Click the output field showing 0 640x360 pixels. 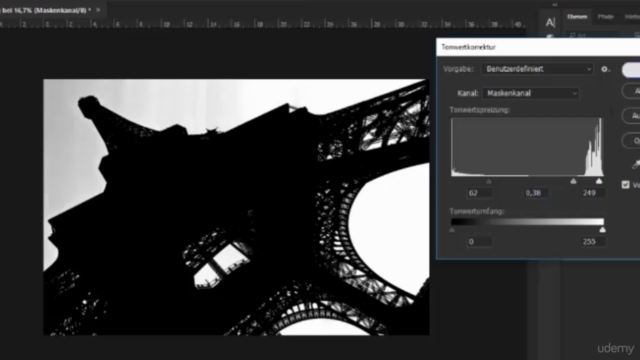479,242
